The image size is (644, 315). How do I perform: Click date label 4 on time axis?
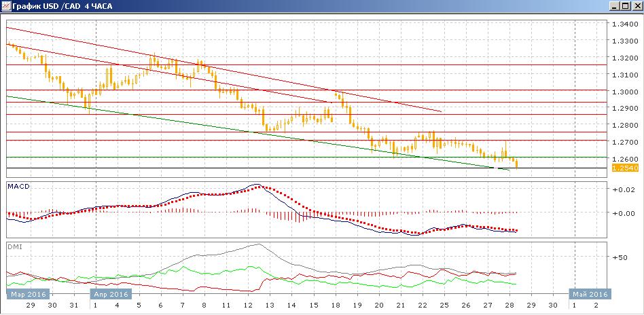[x=117, y=305]
